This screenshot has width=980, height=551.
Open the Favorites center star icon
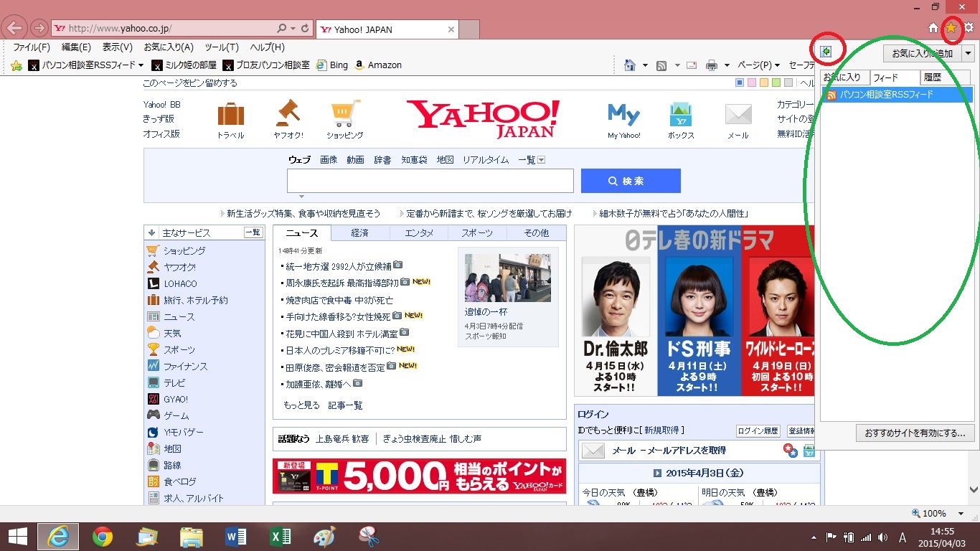pyautogui.click(x=951, y=28)
